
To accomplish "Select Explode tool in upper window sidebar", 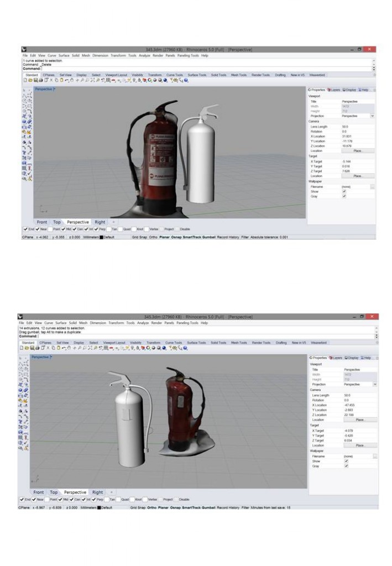I will point(29,133).
